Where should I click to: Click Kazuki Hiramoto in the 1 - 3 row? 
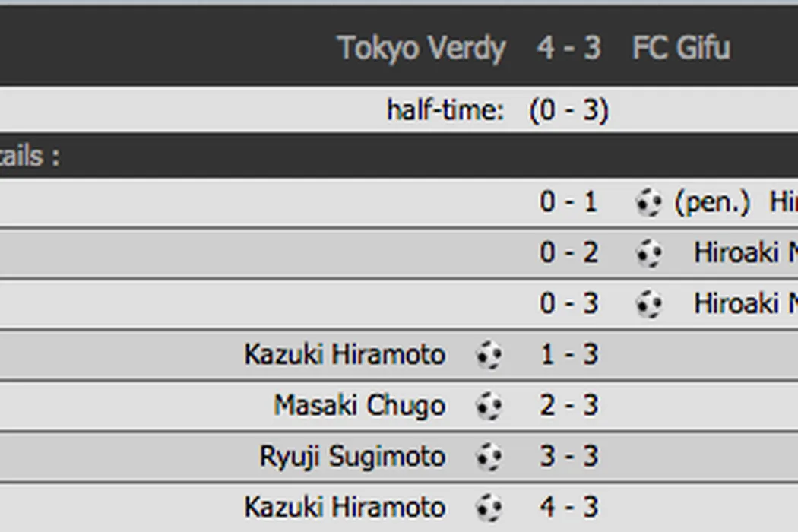[x=344, y=355]
